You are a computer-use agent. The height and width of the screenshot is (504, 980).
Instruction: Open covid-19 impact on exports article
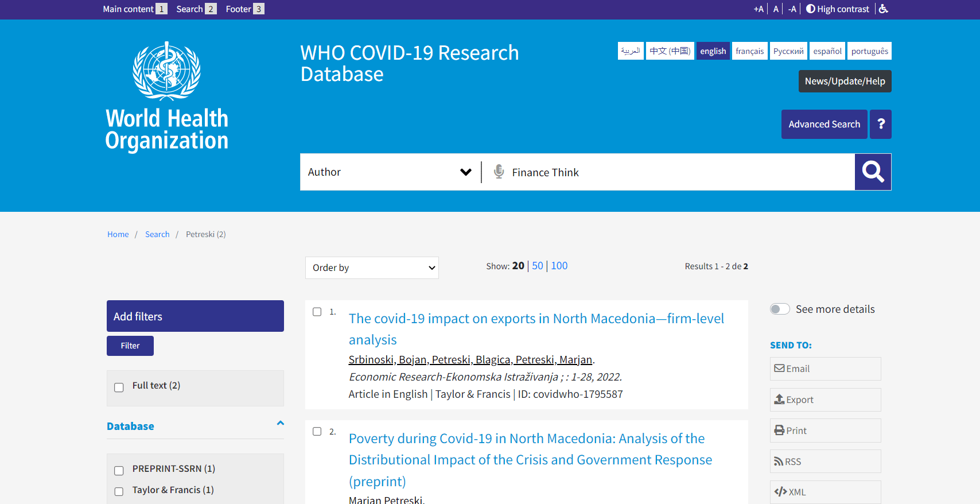point(536,329)
